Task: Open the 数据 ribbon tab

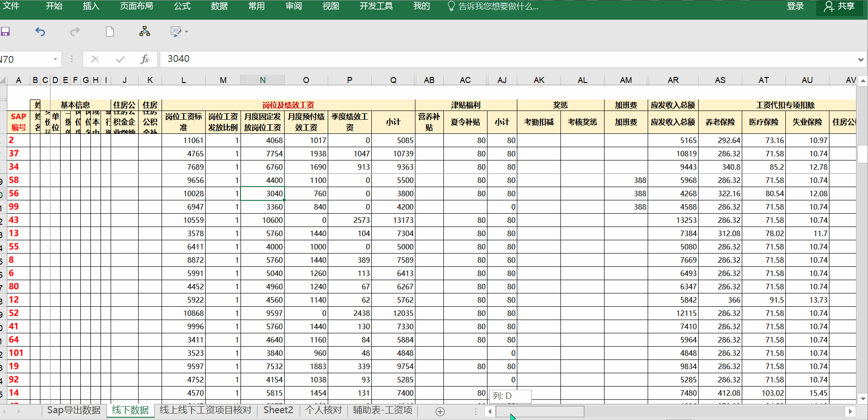Action: [219, 6]
